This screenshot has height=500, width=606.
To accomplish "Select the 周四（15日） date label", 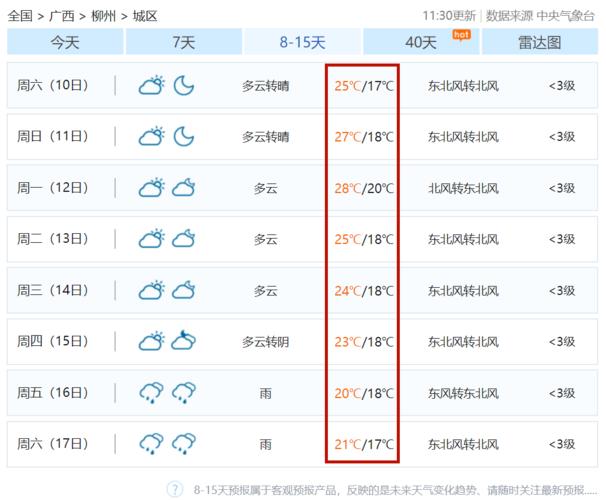I will click(53, 341).
